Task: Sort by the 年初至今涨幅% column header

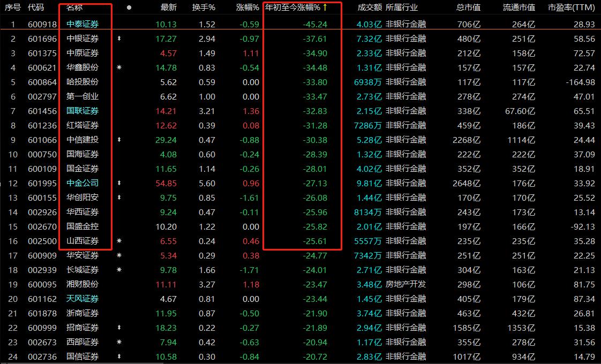Action: (293, 7)
